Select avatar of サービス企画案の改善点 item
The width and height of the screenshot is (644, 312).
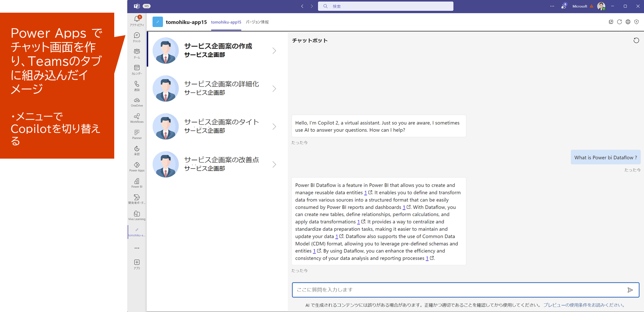point(166,164)
